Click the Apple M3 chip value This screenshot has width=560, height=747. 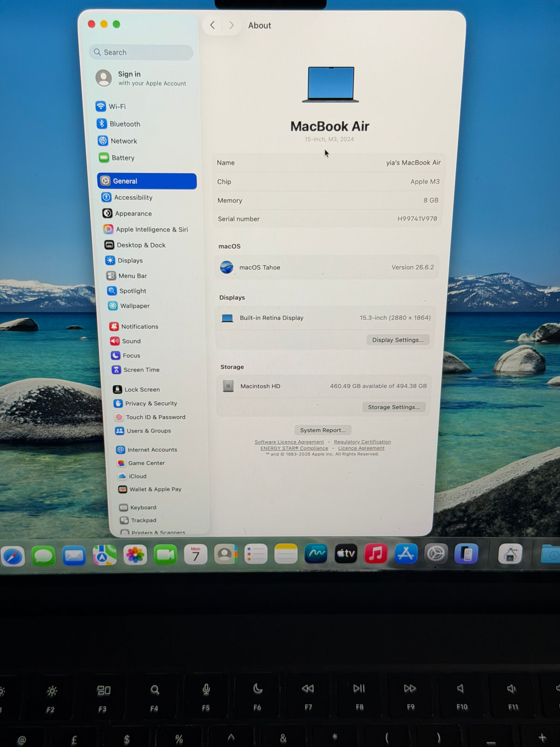[x=425, y=182]
